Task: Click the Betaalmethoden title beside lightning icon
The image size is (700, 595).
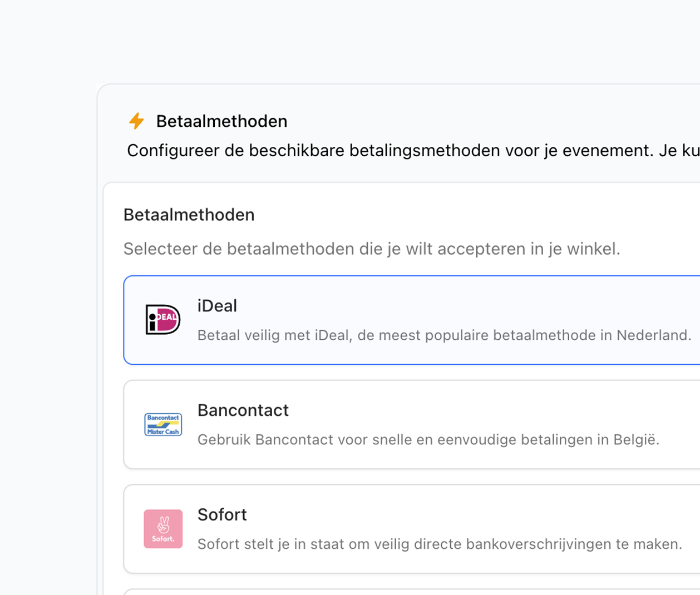Action: pyautogui.click(x=221, y=121)
